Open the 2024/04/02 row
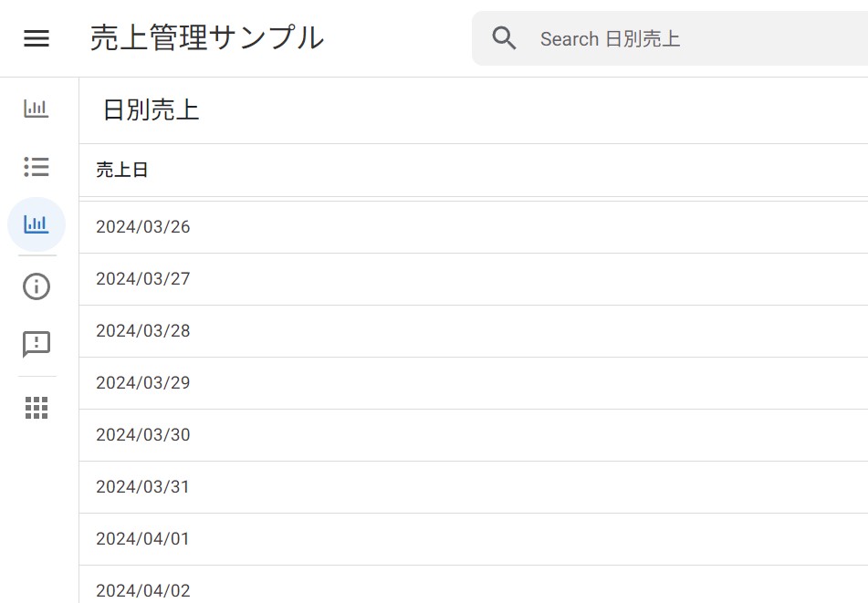 pyautogui.click(x=143, y=590)
